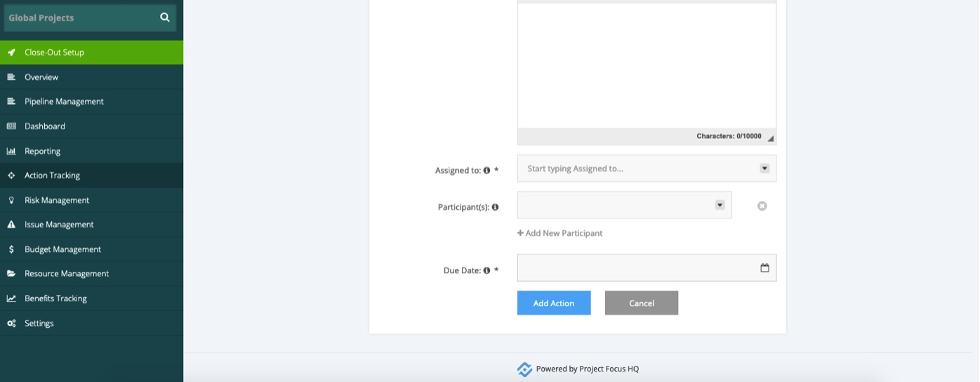980x382 pixels.
Task: Open Settings in the sidebar
Action: coord(91,323)
